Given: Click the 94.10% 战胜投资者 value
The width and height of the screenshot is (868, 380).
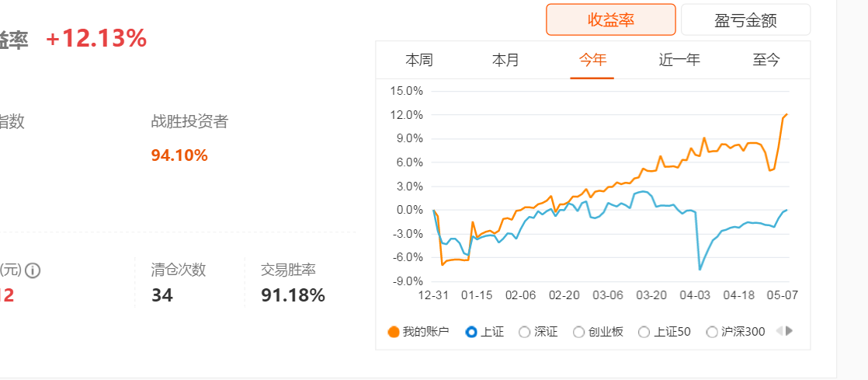Looking at the screenshot, I should (x=179, y=155).
